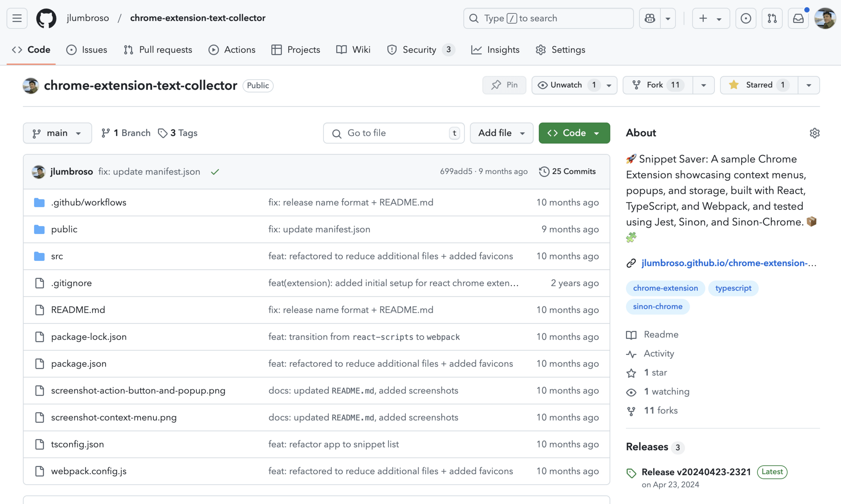Open the Add file dropdown

coord(502,133)
